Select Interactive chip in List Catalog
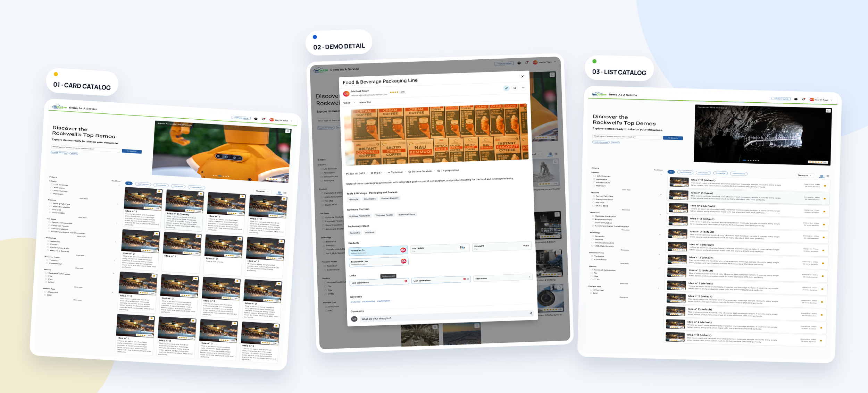 click(720, 173)
